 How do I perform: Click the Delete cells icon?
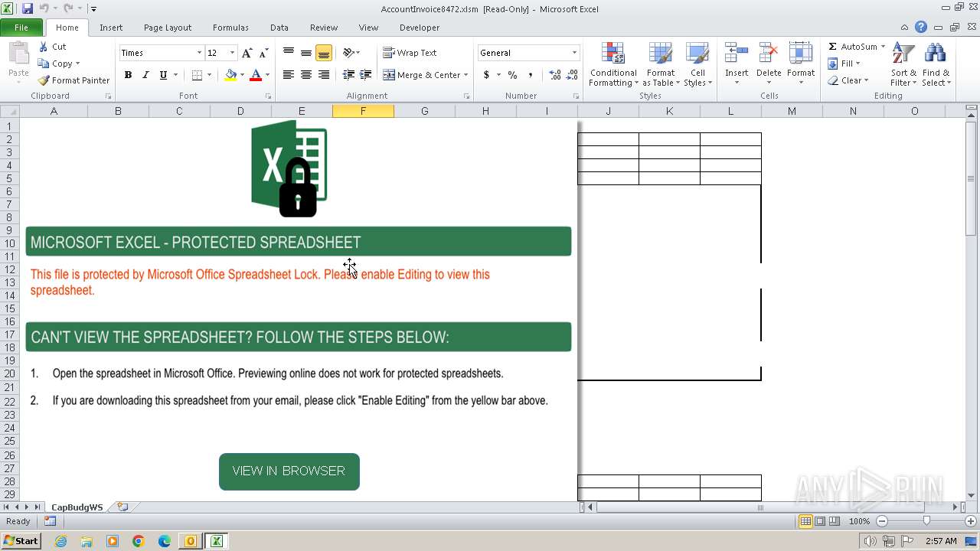point(769,54)
